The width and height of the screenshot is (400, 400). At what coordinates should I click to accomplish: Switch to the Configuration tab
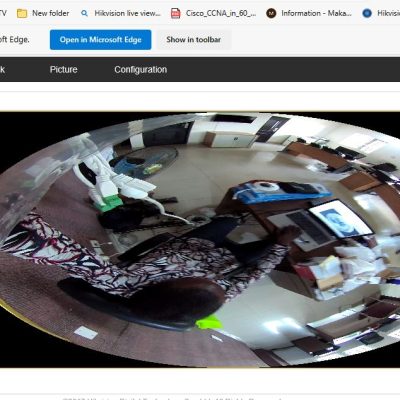(x=141, y=69)
